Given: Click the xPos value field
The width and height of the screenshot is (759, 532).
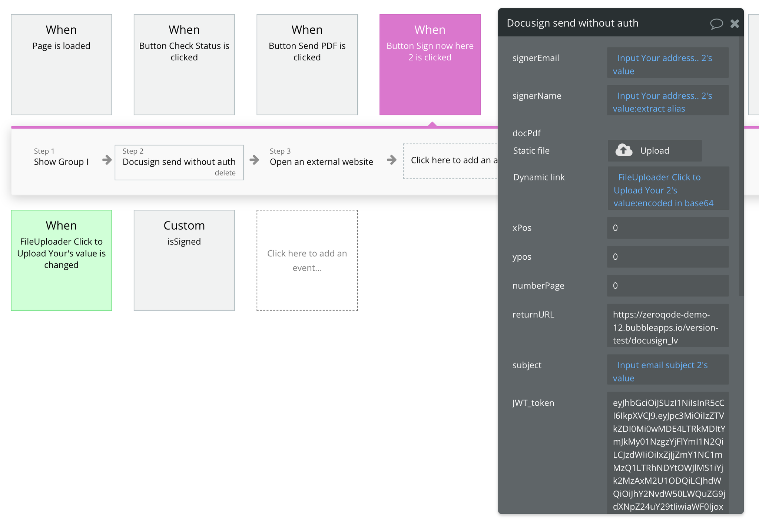Looking at the screenshot, I should click(668, 228).
